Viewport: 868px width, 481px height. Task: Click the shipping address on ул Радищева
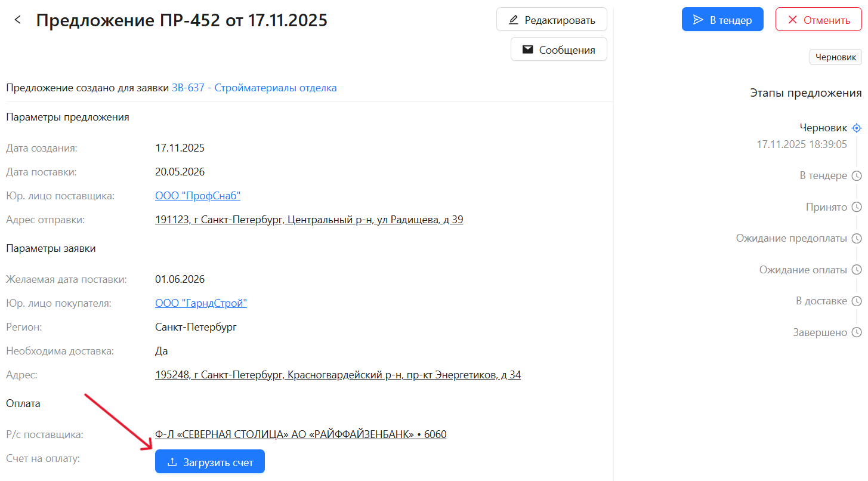tap(308, 220)
